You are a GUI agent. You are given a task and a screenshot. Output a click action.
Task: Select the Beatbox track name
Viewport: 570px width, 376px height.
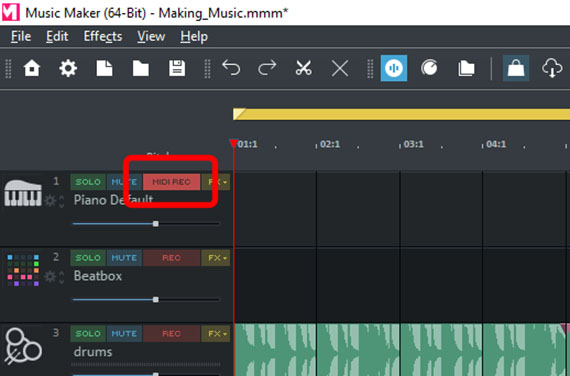point(98,276)
